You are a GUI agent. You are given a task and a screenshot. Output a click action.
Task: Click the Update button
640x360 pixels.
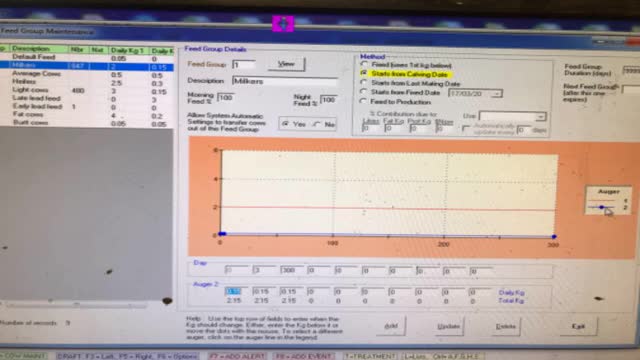(449, 327)
